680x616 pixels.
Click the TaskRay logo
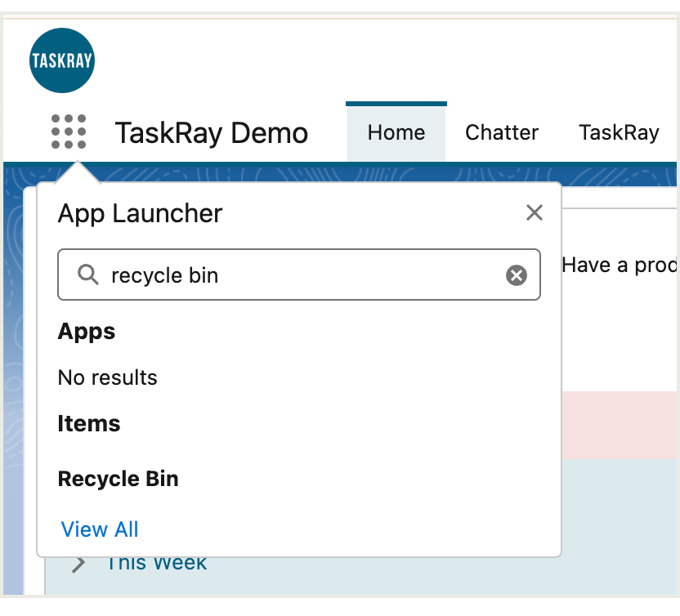62,60
